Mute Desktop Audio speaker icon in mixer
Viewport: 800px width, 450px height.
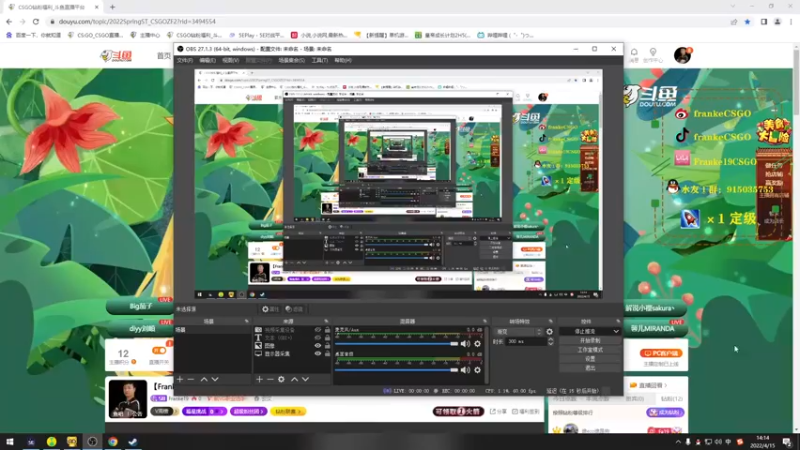click(465, 370)
